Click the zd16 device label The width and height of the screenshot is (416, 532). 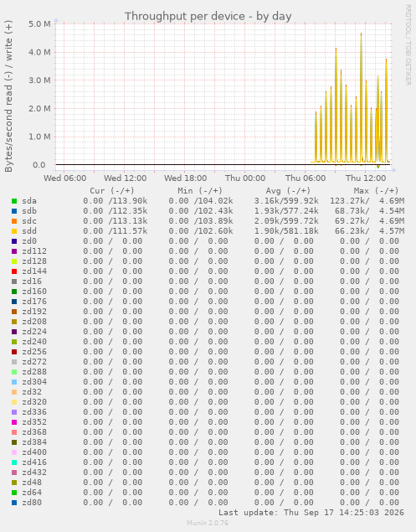click(32, 281)
